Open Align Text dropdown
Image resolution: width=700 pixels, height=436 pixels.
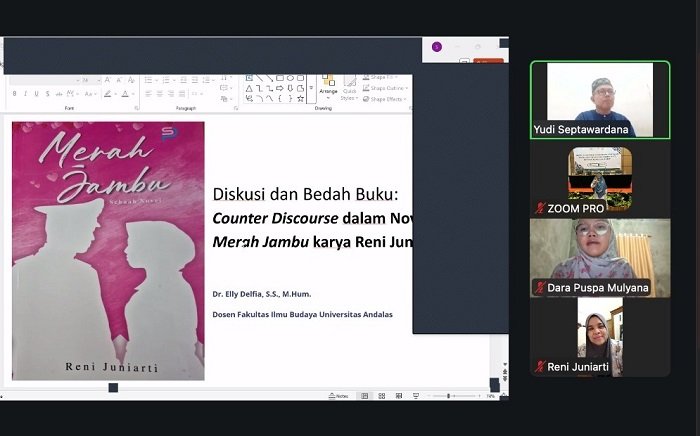coord(226,88)
